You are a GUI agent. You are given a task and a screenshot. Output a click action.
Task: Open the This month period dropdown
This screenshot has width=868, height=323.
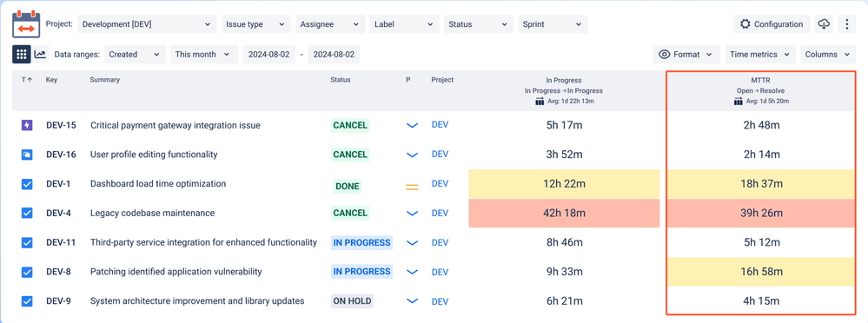[x=204, y=54]
